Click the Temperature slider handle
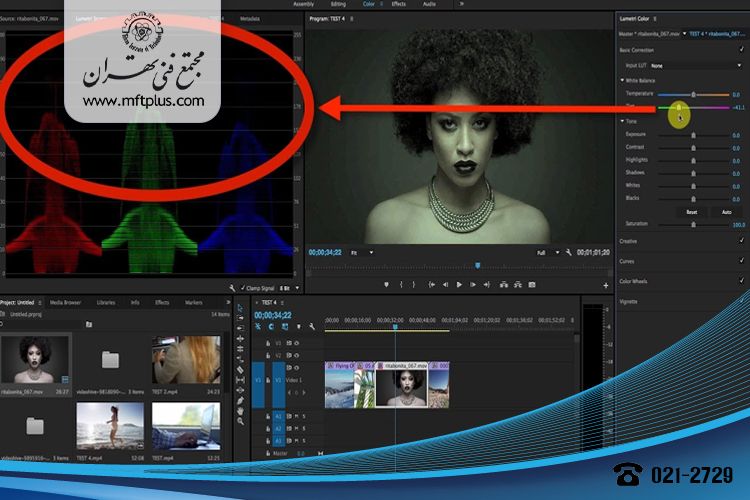Viewport: 750px width, 500px height. pos(693,94)
